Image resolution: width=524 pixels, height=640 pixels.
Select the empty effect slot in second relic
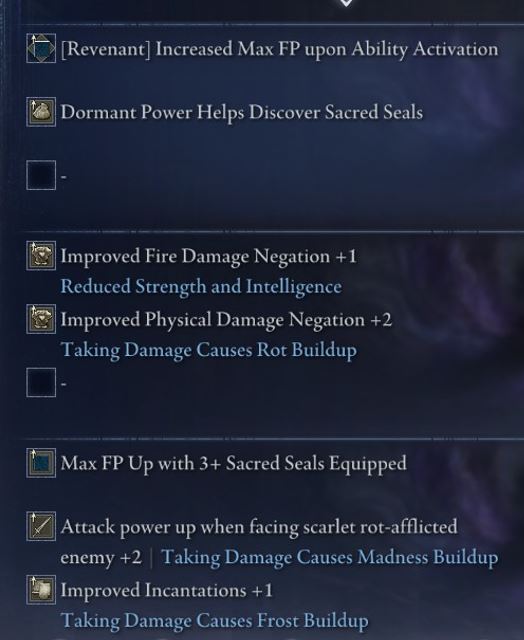[41, 382]
